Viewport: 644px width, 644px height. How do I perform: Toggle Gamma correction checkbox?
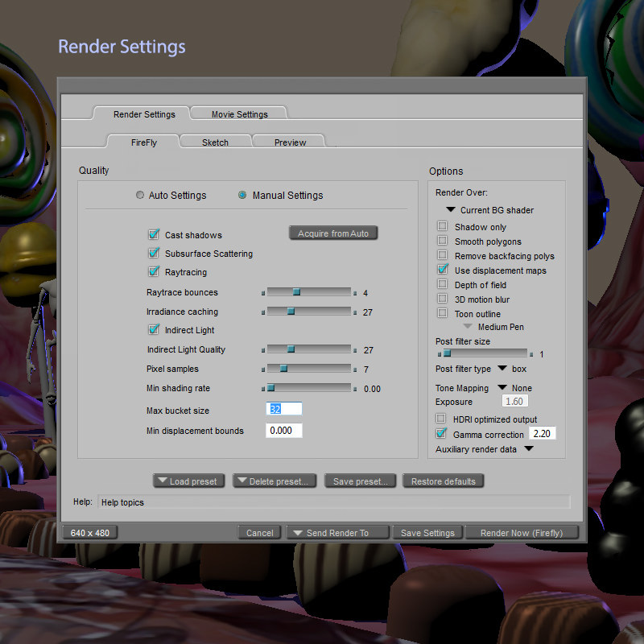[x=441, y=433]
